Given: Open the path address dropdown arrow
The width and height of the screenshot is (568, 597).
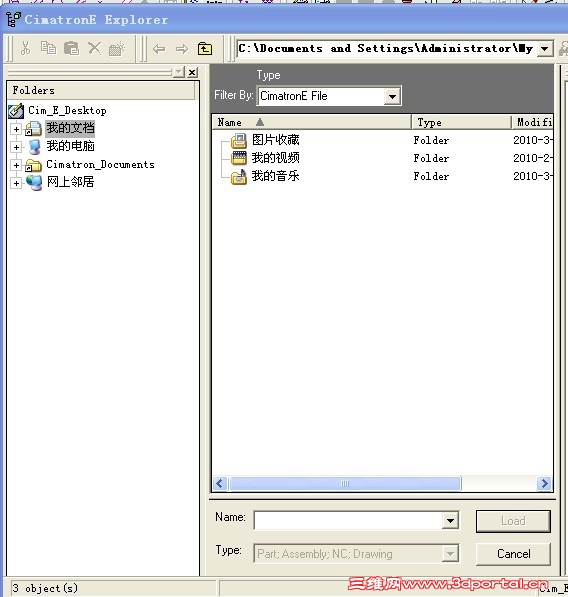Looking at the screenshot, I should coord(545,49).
